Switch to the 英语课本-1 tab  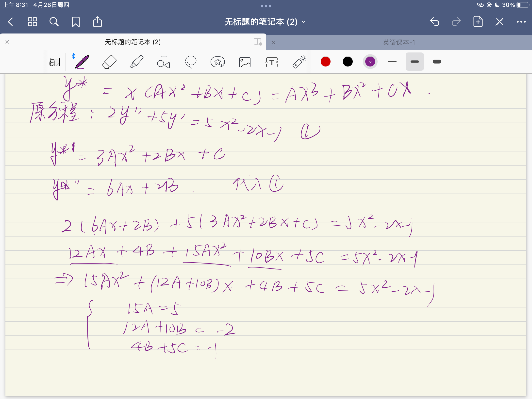(399, 42)
